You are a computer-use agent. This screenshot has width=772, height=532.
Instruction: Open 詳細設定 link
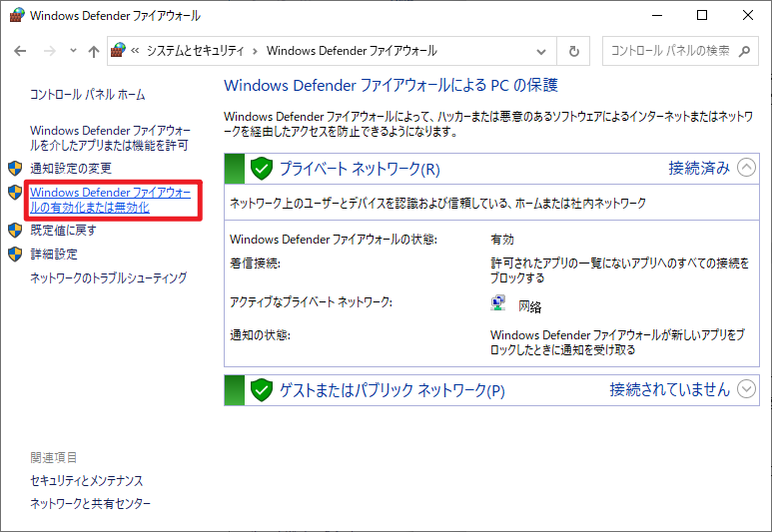[54, 255]
